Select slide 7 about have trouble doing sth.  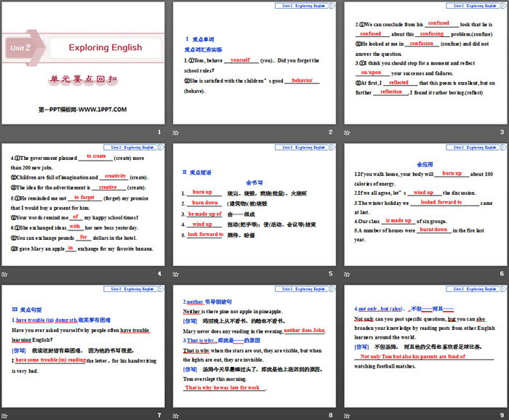click(83, 345)
